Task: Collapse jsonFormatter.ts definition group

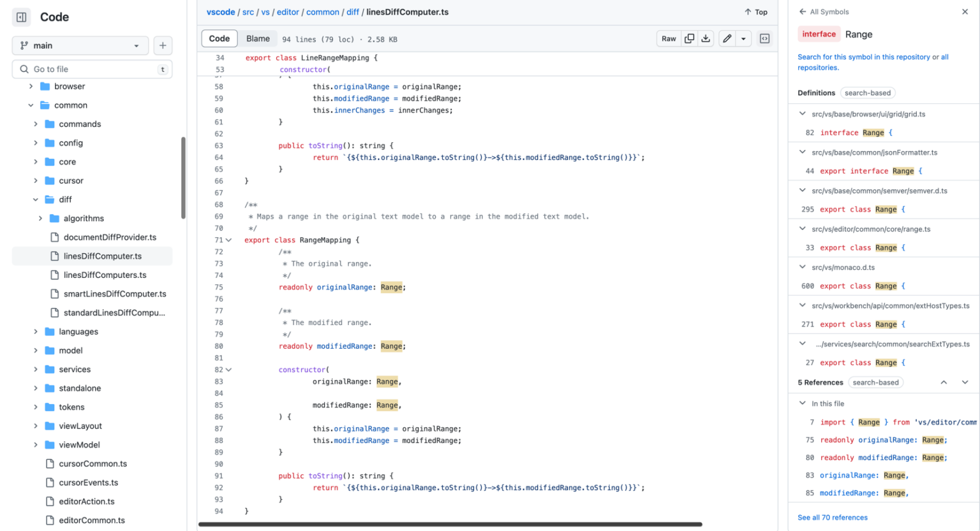Action: pyautogui.click(x=802, y=152)
